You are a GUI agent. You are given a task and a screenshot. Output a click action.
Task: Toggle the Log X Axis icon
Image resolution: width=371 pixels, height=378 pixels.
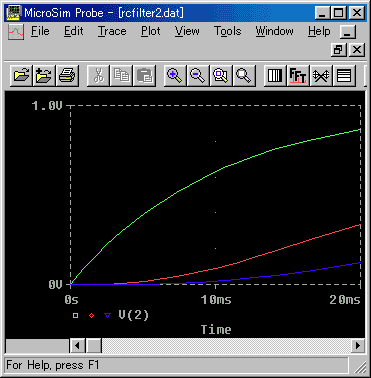(275, 75)
